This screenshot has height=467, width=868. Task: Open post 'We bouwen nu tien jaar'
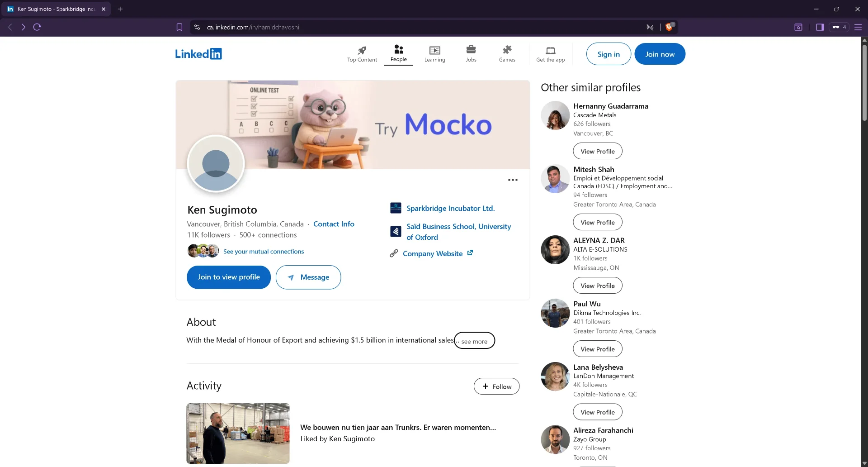[398, 427]
